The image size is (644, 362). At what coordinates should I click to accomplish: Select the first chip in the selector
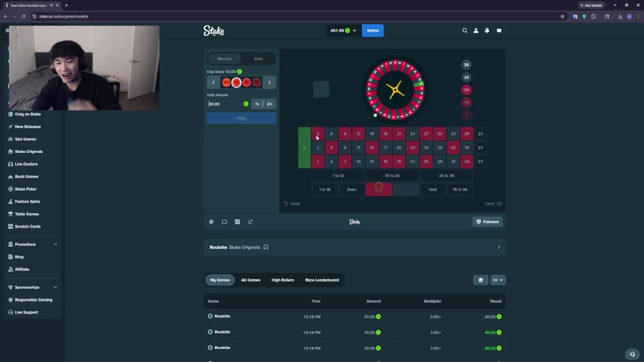[226, 82]
